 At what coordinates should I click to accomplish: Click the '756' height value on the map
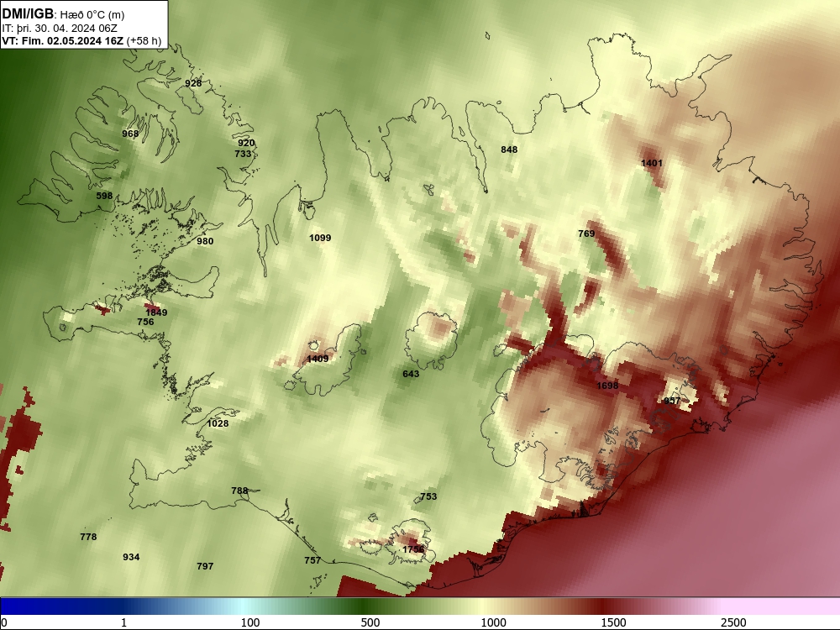tap(145, 322)
